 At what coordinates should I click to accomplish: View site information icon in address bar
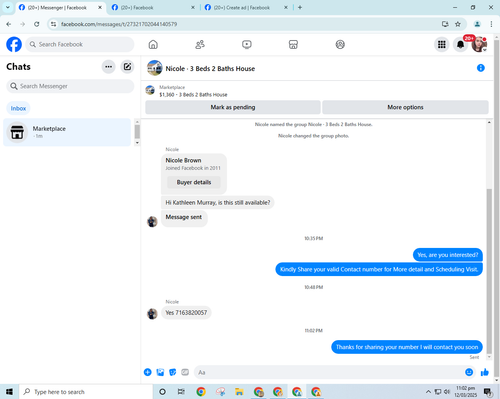[53, 24]
